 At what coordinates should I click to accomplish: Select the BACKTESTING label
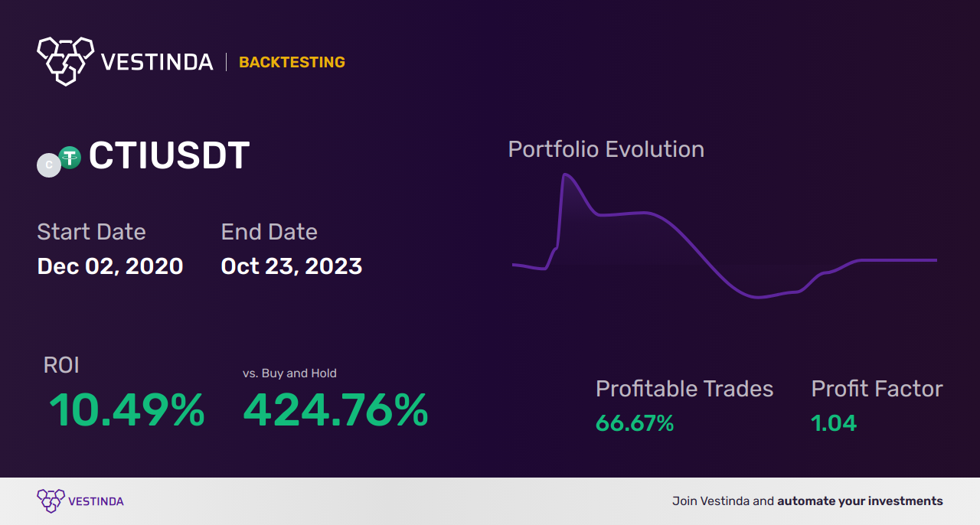pyautogui.click(x=292, y=62)
